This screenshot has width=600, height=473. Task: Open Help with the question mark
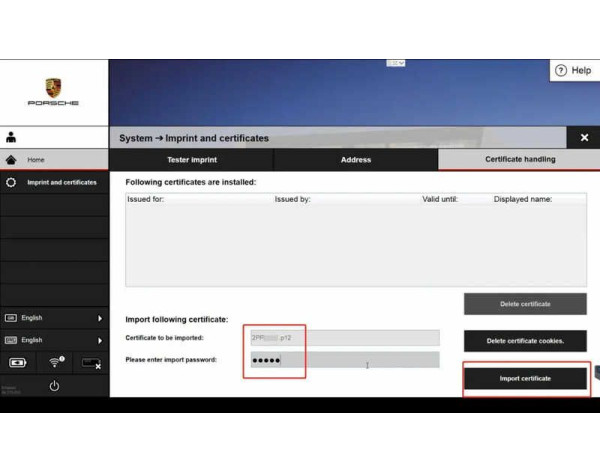point(573,71)
